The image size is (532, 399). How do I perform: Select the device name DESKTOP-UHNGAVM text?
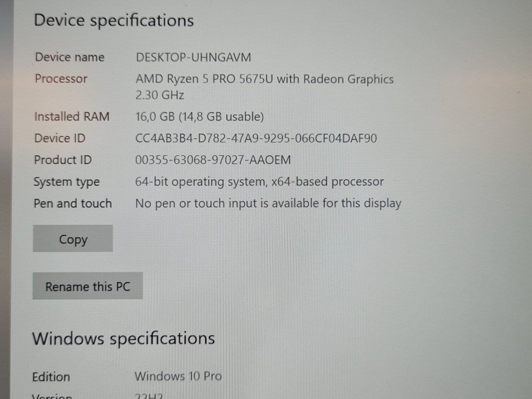194,58
